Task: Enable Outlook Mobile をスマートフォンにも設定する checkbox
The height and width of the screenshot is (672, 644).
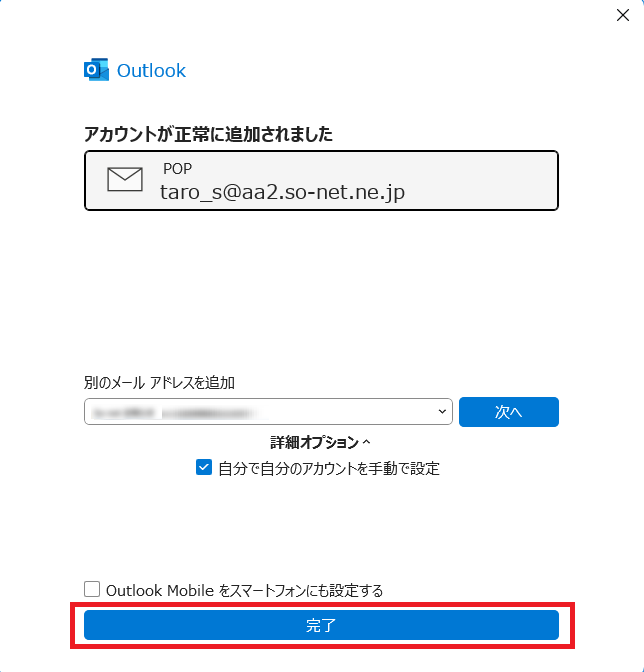Action: 92,589
